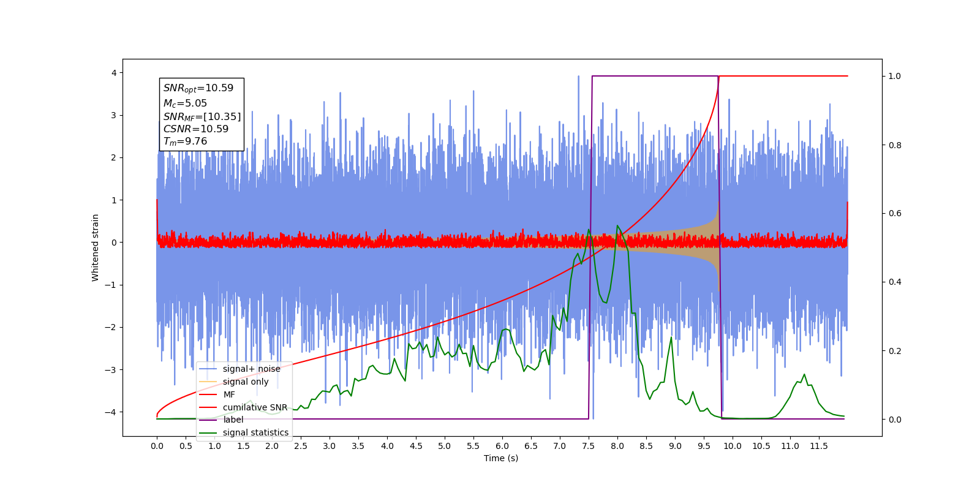Click the 'MF' legend label

point(229,394)
